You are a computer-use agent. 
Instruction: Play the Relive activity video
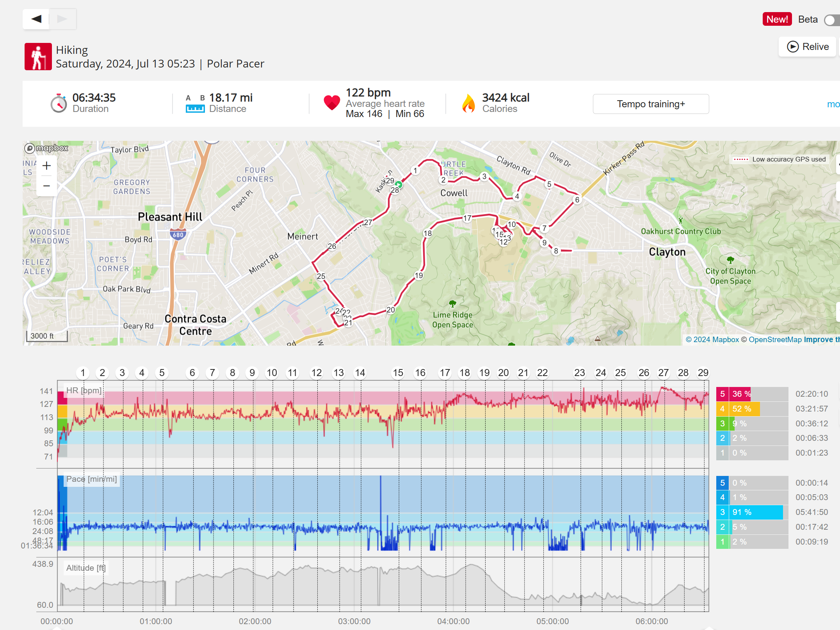click(x=807, y=47)
